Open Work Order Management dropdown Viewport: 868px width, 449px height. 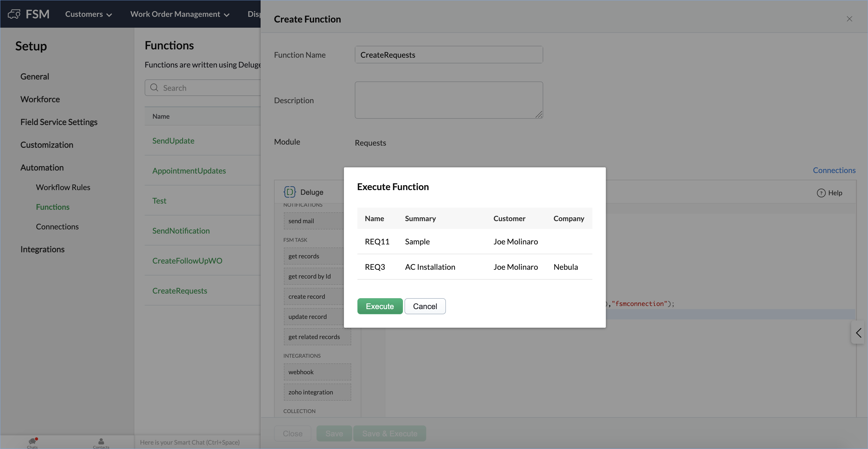(x=180, y=14)
